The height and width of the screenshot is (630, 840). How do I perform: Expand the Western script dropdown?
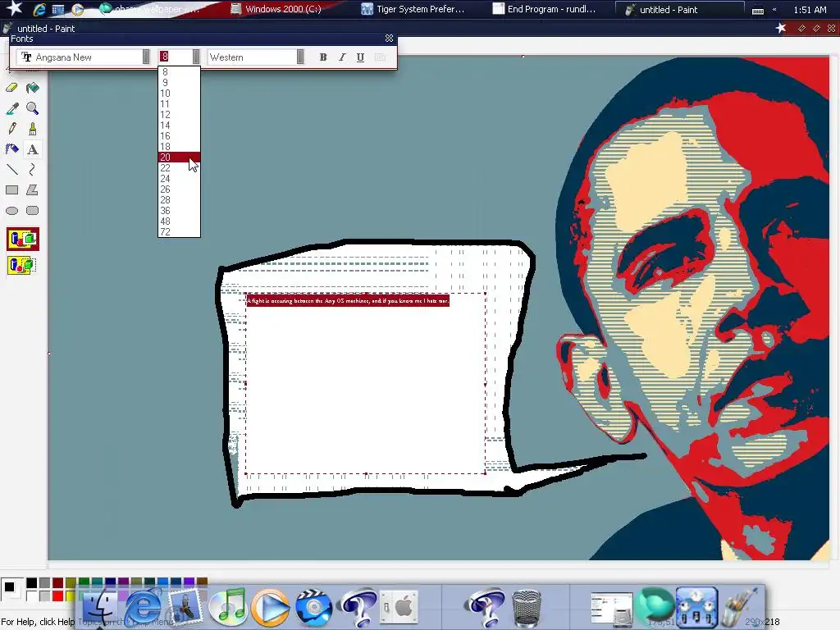300,57
